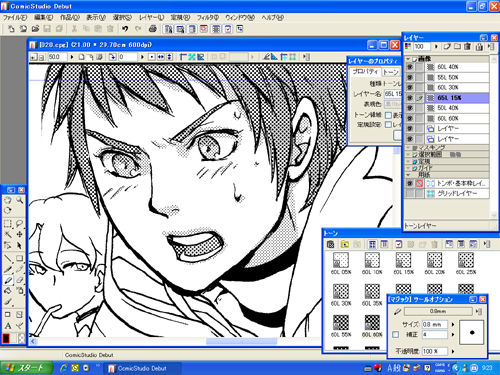Click the Start button on taskbar
500x375 pixels.
27,368
